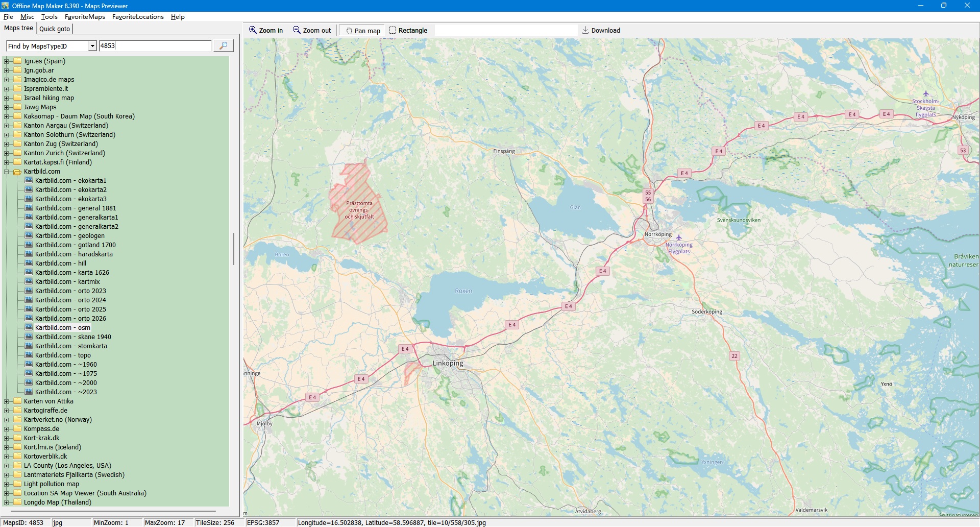Select the Kanton Zurich (Switzerland) folder
This screenshot has height=527, width=980.
point(64,153)
